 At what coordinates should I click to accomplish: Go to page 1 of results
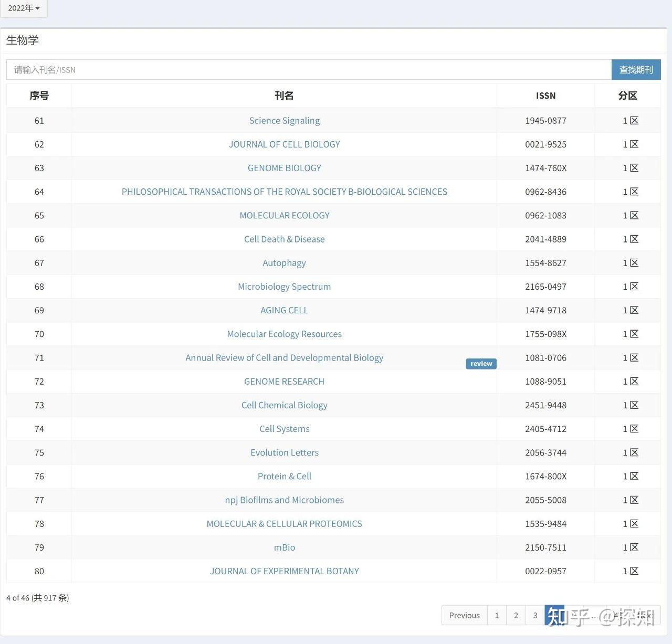tap(497, 615)
